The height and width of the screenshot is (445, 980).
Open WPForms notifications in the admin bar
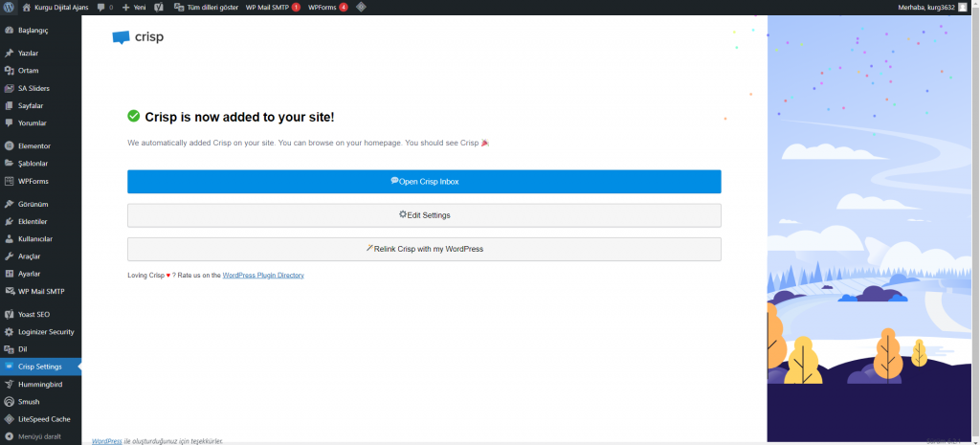(327, 8)
